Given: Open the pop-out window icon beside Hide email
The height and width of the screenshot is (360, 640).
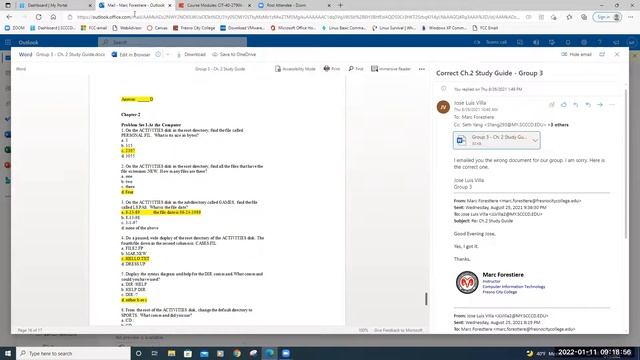Looking at the screenshot, I should click(x=602, y=54).
